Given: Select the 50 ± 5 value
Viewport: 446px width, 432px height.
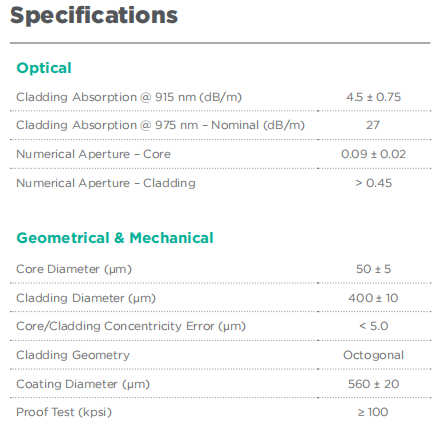Looking at the screenshot, I should click(x=373, y=269).
